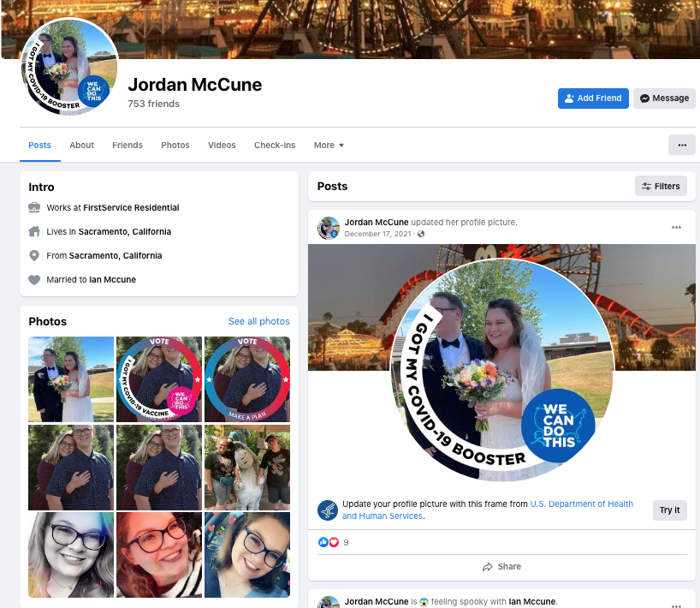Click the small avatar on the profile post
This screenshot has width=700, height=608.
point(329,228)
